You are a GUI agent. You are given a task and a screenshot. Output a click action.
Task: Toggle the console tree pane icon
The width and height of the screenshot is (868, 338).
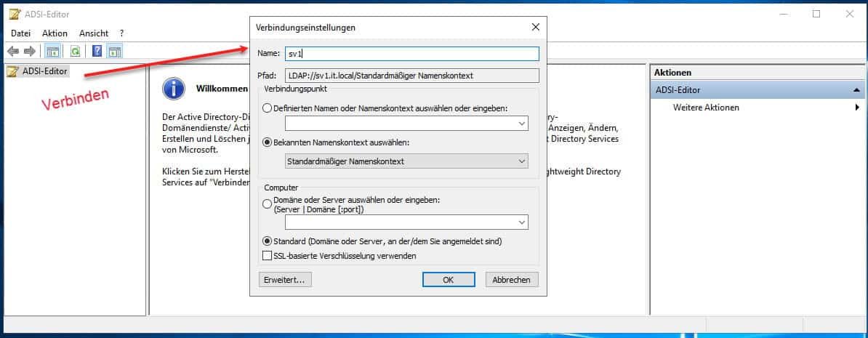pyautogui.click(x=52, y=52)
